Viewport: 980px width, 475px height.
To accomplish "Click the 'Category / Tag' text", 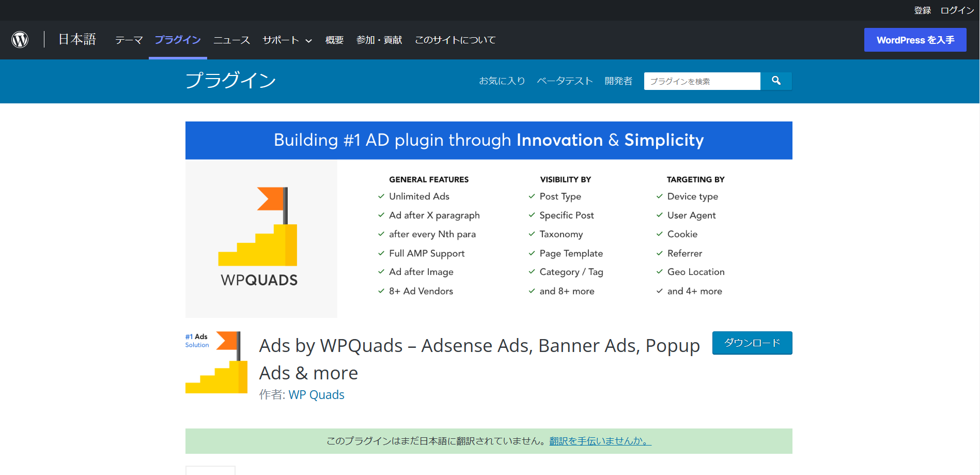I will point(571,272).
